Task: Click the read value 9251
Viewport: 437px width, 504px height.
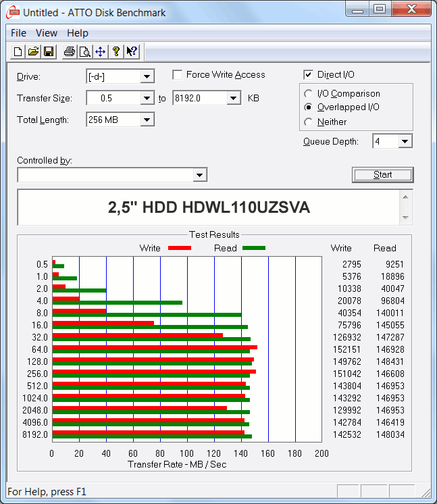Action: [x=394, y=264]
